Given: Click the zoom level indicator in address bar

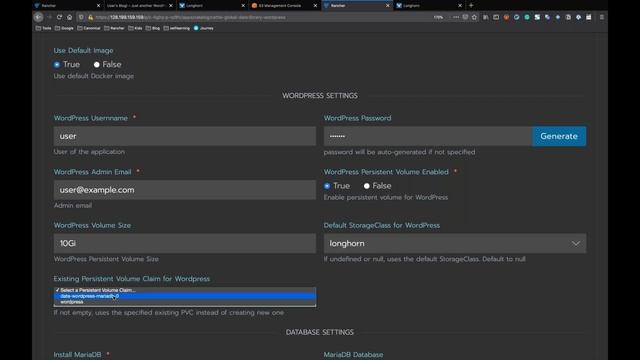Looking at the screenshot, I should point(438,17).
